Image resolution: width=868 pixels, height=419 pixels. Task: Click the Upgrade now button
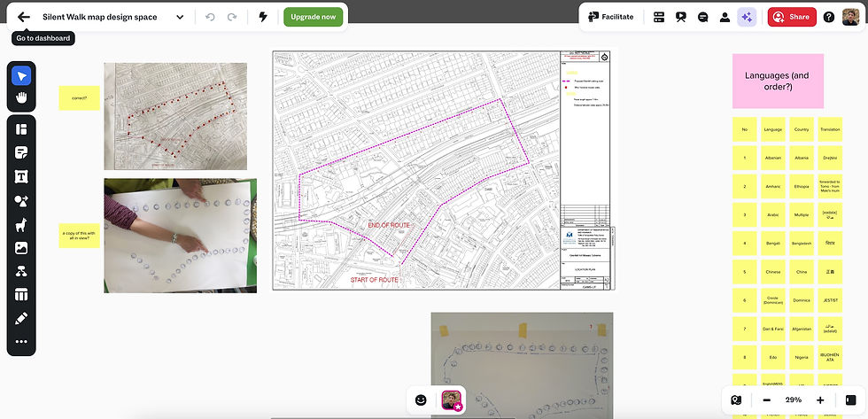(x=314, y=17)
